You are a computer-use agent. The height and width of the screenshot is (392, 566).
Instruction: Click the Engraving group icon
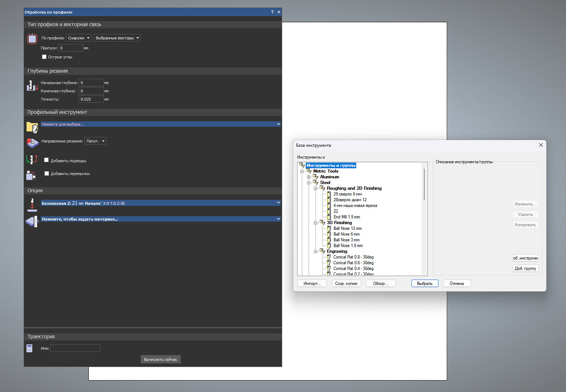tap(323, 251)
